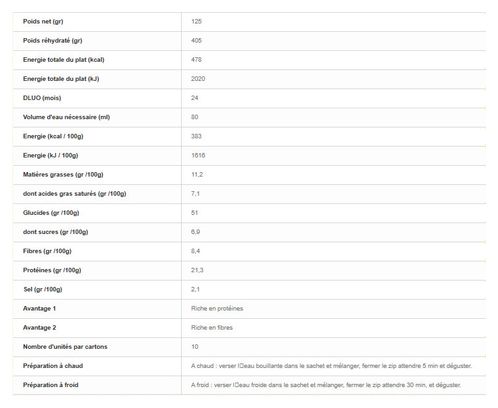Select the 'DLUO (mois)' row label
The image size is (498, 408).
tap(42, 98)
